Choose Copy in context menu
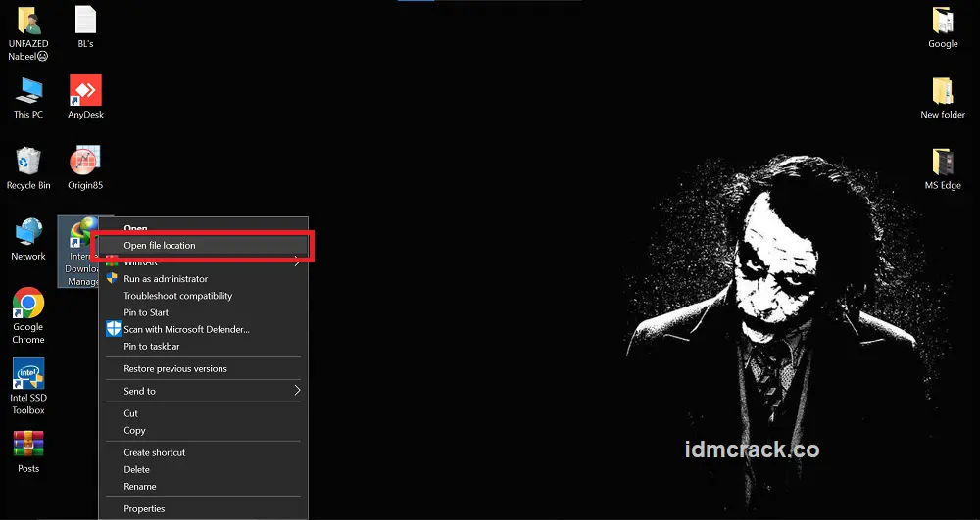980x520 pixels. 203,431
